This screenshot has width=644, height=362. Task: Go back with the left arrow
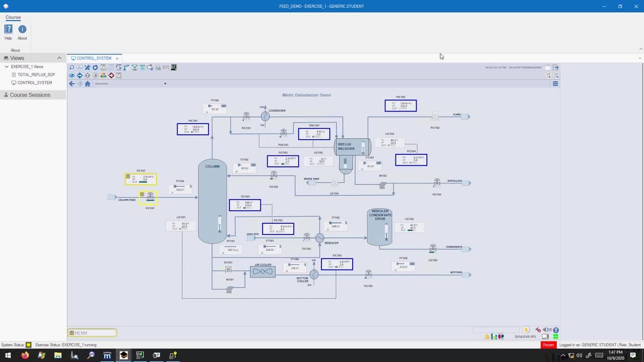[71, 83]
